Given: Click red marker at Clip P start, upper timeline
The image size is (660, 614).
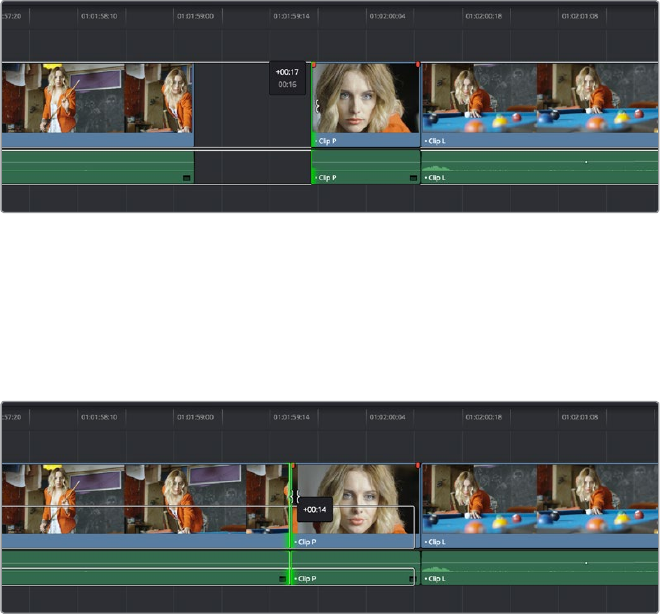Looking at the screenshot, I should click(x=314, y=65).
